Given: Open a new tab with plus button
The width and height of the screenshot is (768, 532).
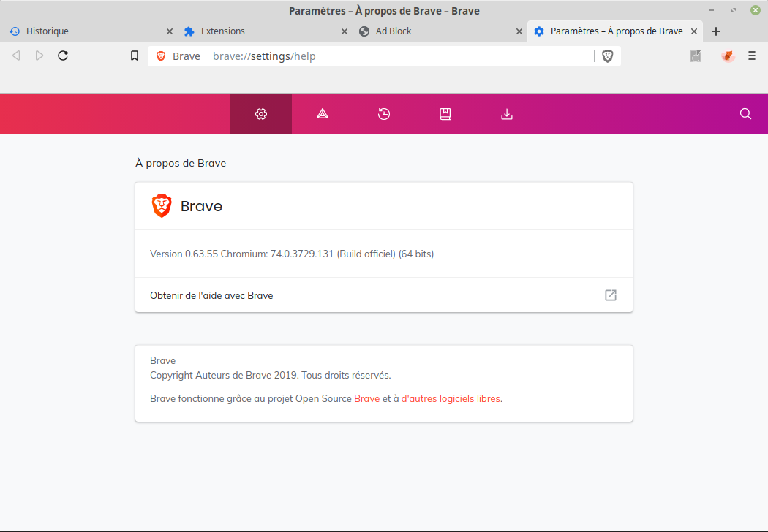Looking at the screenshot, I should click(x=716, y=31).
